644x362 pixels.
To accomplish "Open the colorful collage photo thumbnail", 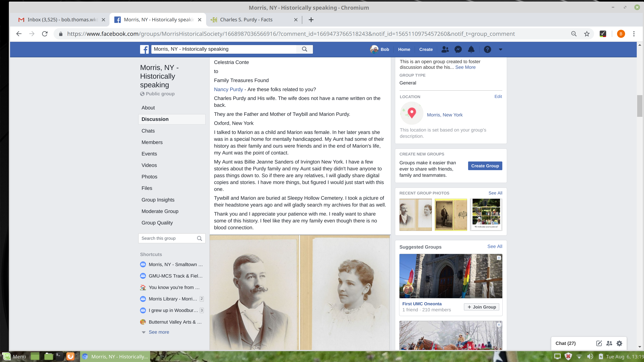I will coord(486,215).
